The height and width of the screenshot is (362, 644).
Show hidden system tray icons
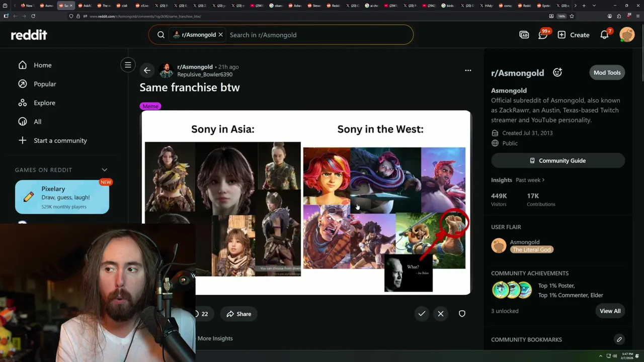[x=601, y=356]
